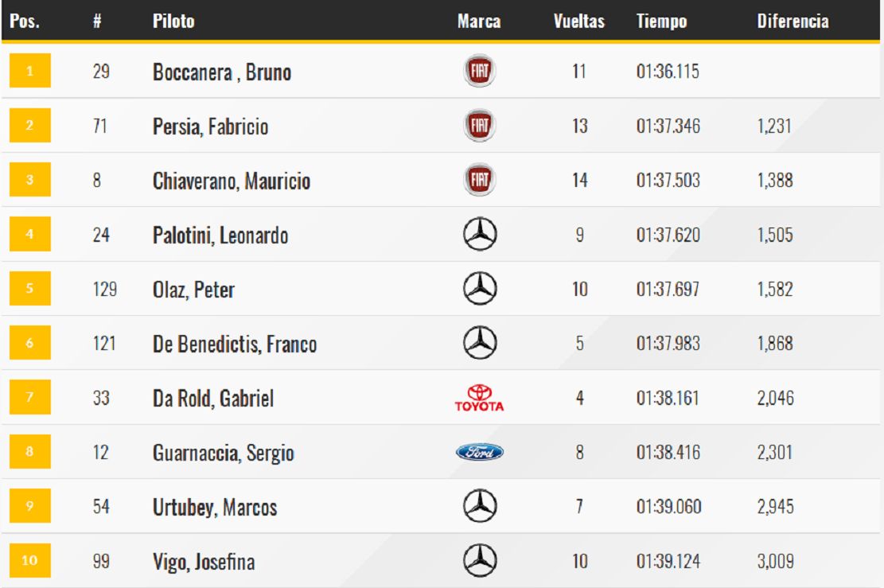The width and height of the screenshot is (884, 588).
Task: Click Fiat logo in Chiaverano row
Action: pos(479,180)
